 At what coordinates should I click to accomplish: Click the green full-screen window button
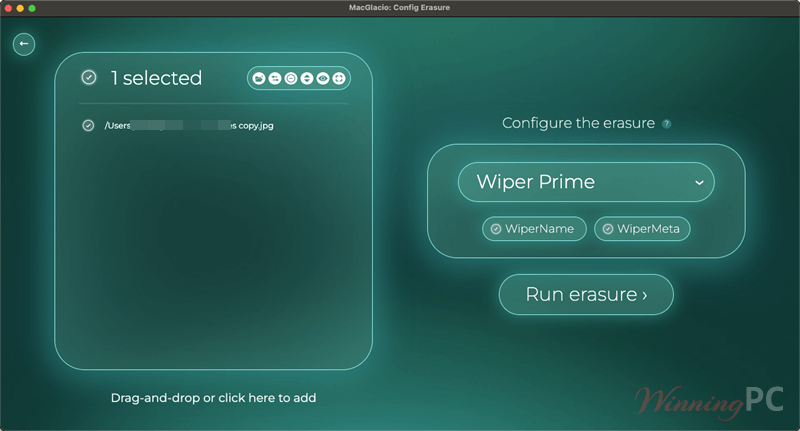(x=32, y=8)
